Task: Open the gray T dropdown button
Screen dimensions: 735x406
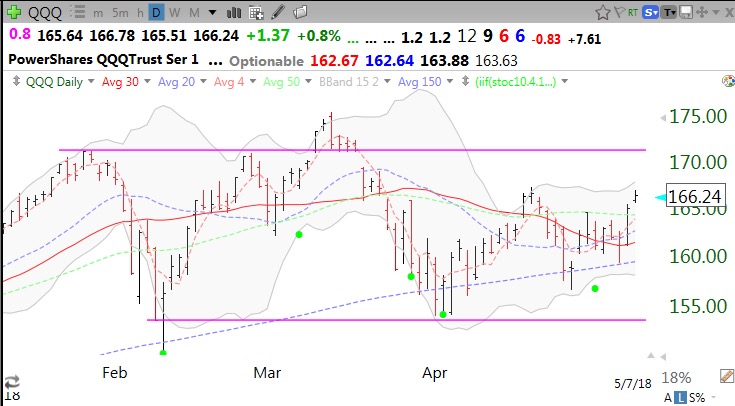Action: coord(669,13)
